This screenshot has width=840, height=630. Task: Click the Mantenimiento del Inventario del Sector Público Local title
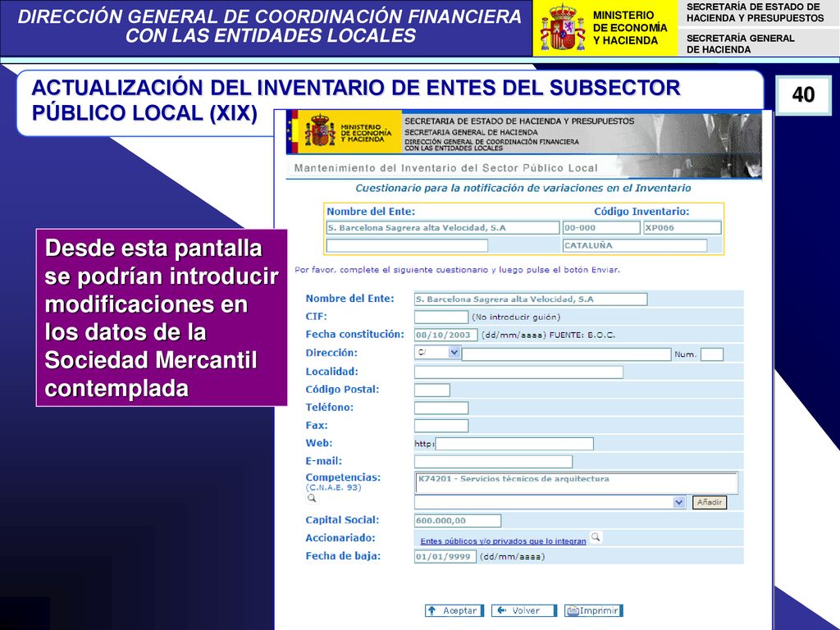click(445, 167)
